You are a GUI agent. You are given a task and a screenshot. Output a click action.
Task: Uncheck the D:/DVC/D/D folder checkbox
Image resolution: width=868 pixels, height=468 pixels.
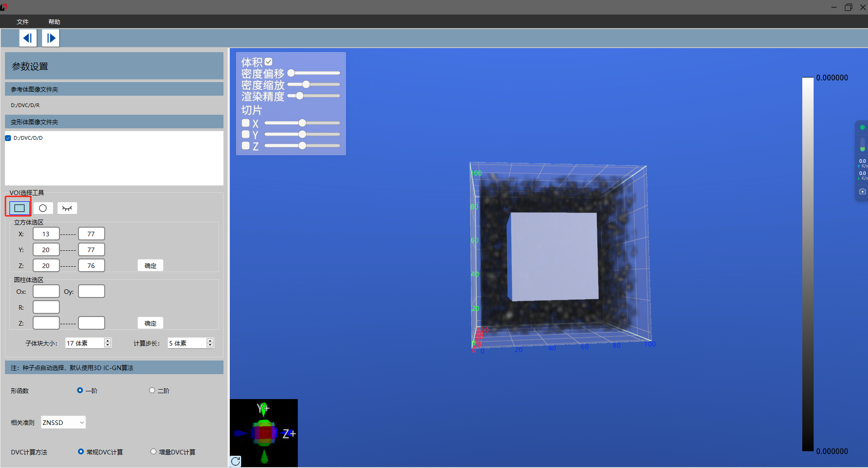[x=8, y=138]
